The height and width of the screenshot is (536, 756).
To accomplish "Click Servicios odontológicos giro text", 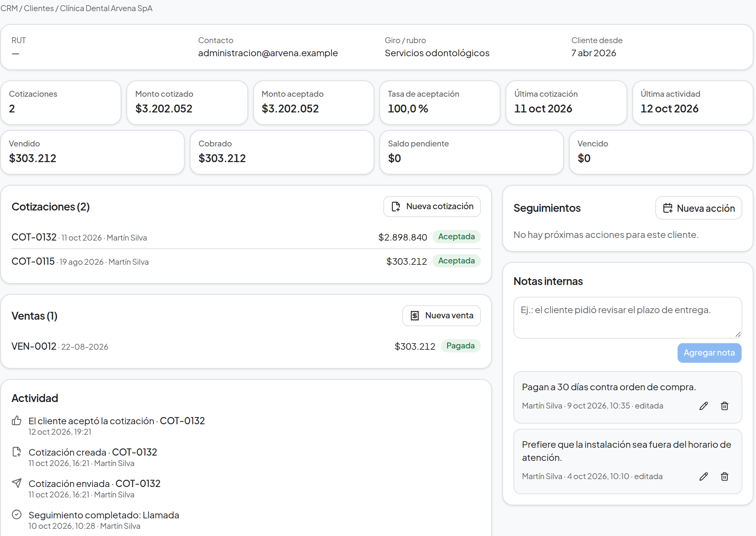I will pos(437,53).
